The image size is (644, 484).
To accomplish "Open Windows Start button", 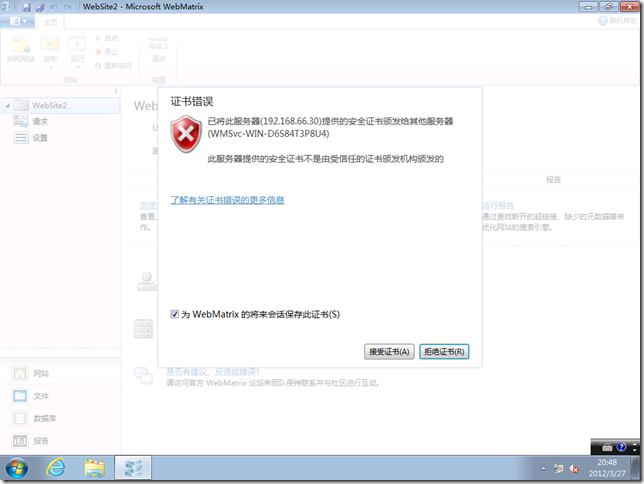I will coord(17,468).
